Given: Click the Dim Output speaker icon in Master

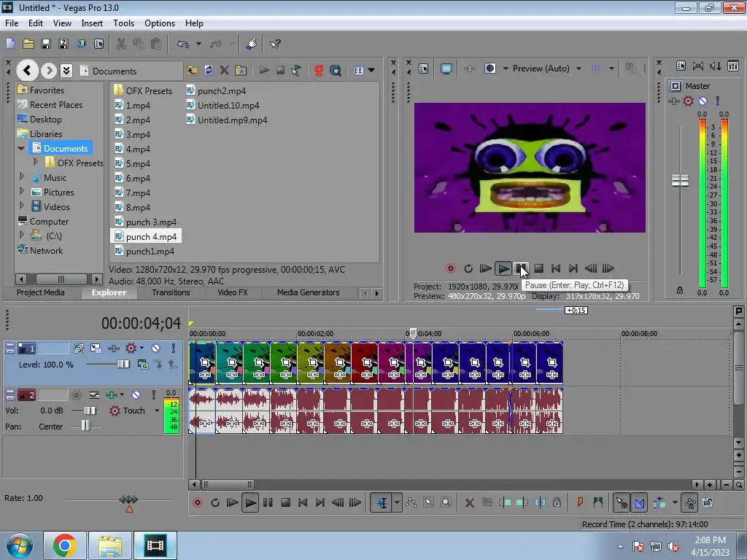Looking at the screenshot, I should pos(715,66).
